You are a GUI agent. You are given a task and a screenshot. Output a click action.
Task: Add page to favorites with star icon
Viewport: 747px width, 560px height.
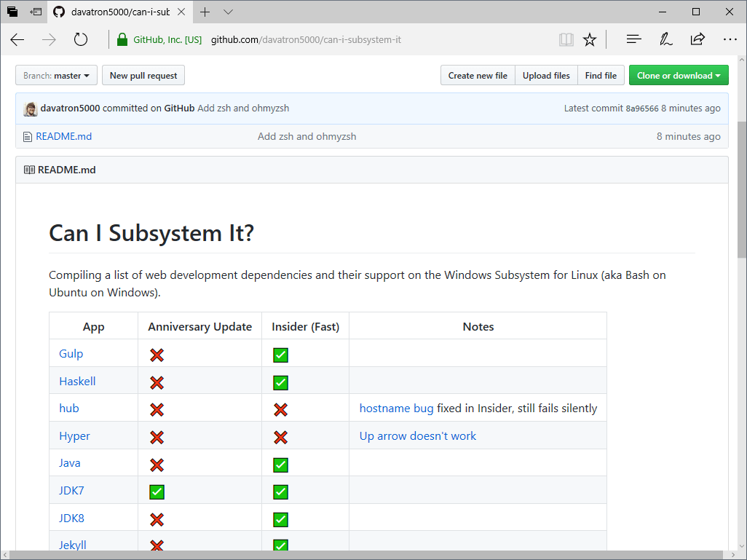click(x=590, y=39)
